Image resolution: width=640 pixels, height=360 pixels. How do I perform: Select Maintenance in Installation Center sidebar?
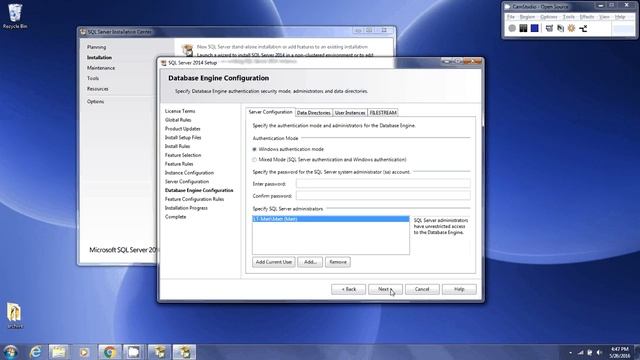[101, 68]
